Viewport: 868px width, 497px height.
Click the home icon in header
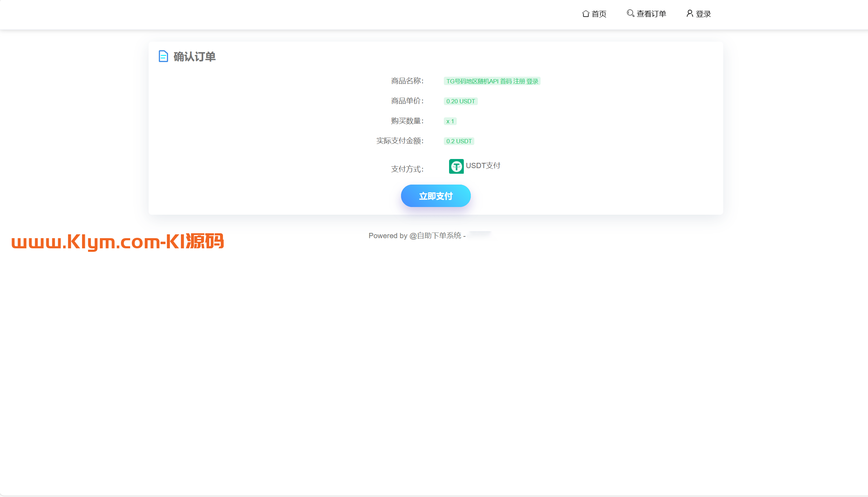[585, 14]
